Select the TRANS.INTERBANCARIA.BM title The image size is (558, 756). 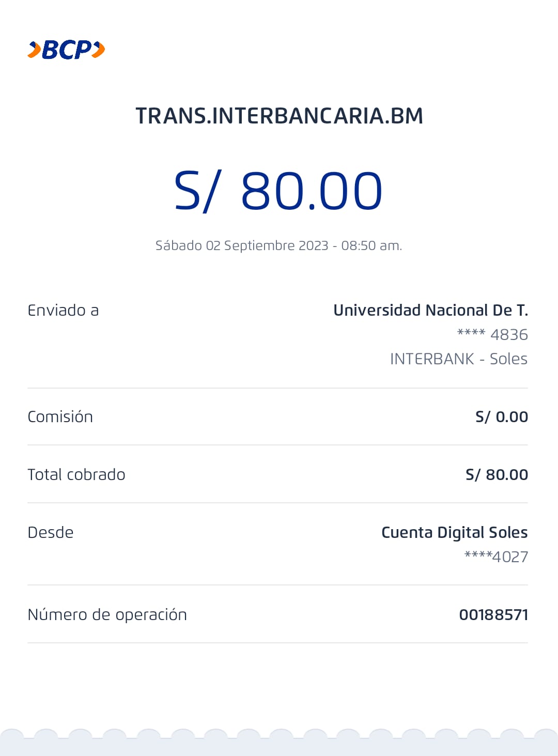point(279,116)
